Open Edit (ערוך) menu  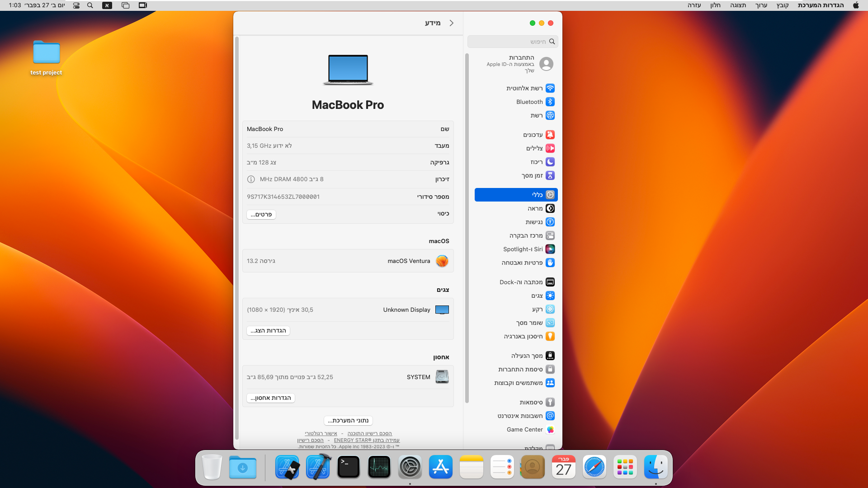(761, 5)
